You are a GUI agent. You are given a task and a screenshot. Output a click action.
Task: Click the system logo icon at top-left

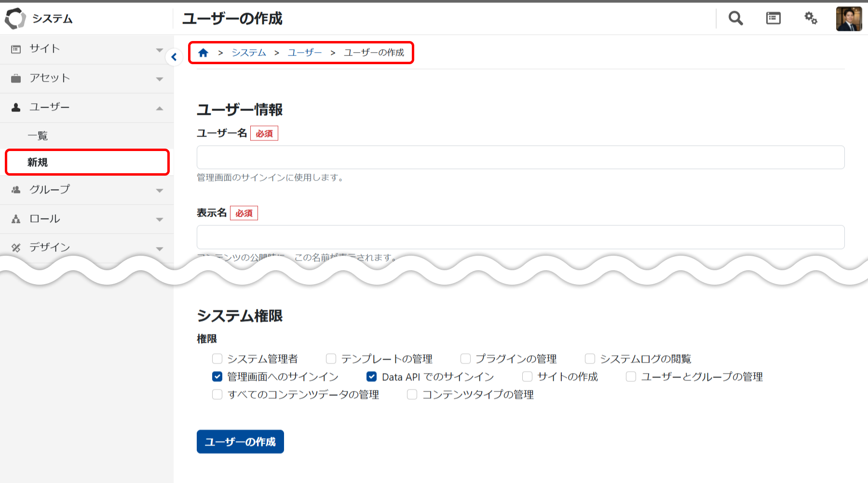[x=15, y=18]
